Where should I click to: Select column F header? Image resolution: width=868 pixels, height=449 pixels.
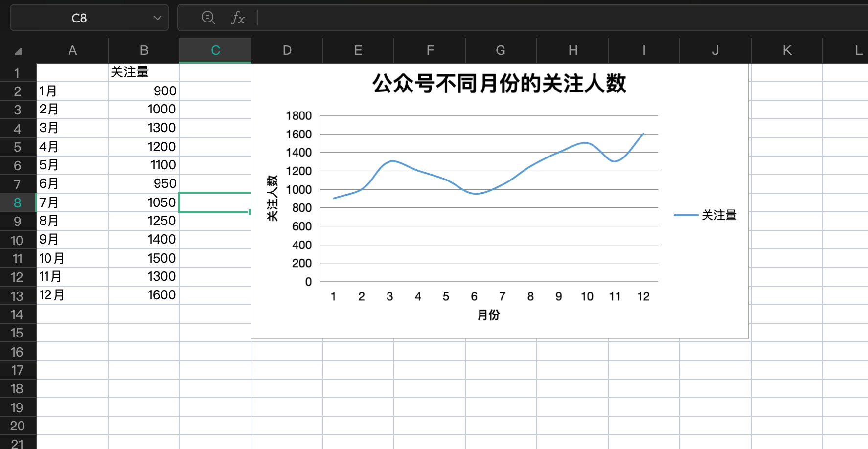click(x=430, y=50)
